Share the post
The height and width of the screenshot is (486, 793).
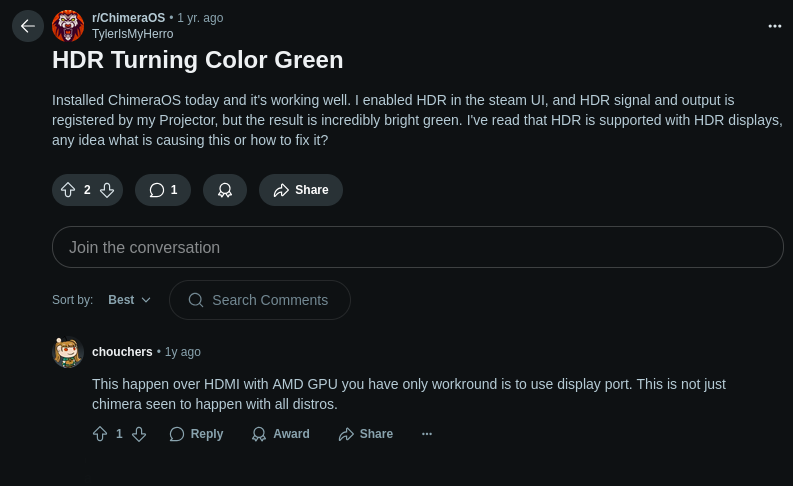[x=301, y=190]
